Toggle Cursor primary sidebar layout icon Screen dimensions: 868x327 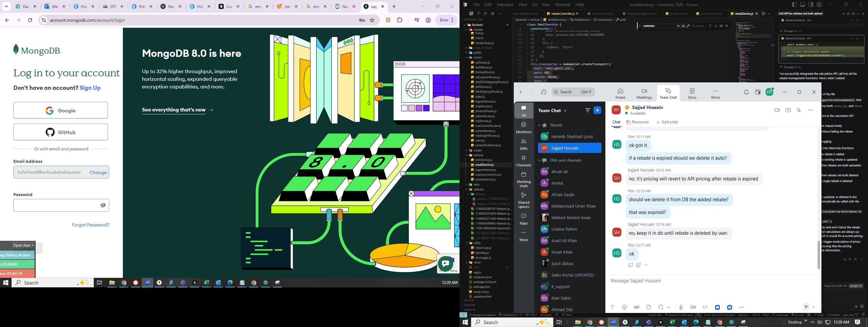click(794, 5)
